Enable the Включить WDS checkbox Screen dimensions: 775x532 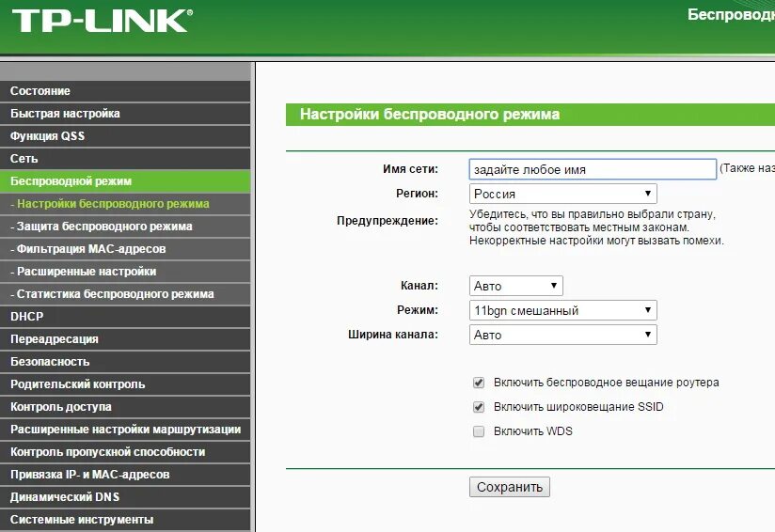pos(479,431)
